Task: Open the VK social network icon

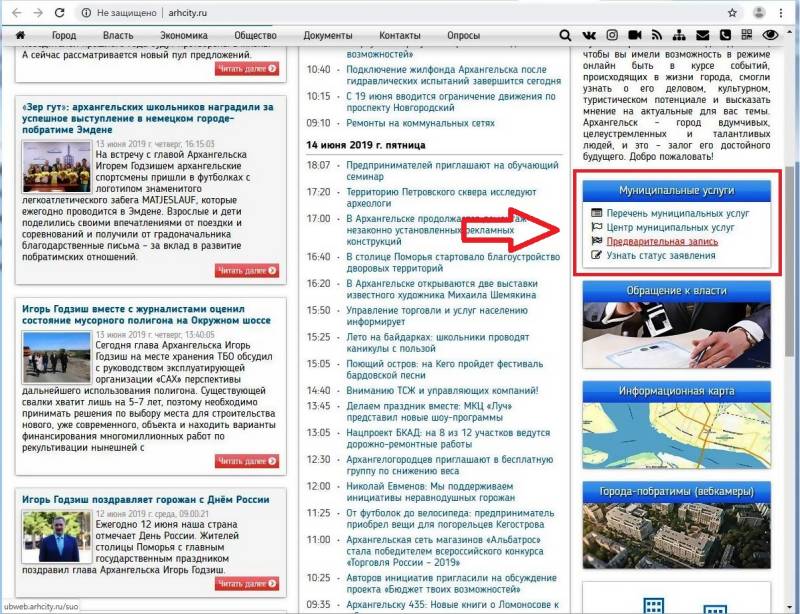Action: (x=589, y=36)
